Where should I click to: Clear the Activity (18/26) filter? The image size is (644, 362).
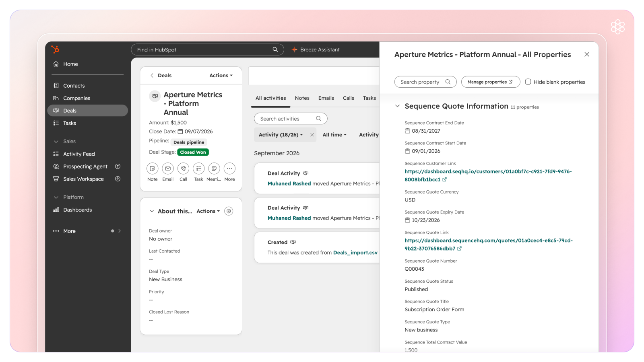click(312, 135)
